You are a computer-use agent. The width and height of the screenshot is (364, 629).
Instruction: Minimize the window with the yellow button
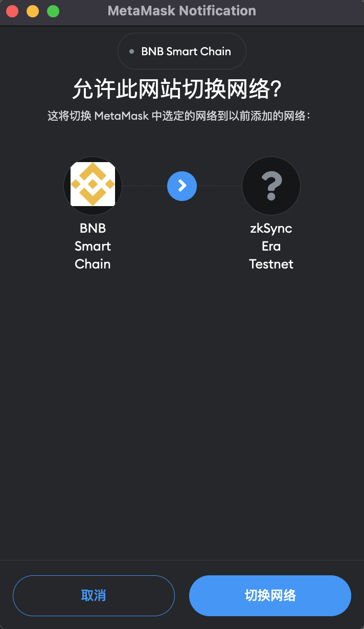coord(33,11)
